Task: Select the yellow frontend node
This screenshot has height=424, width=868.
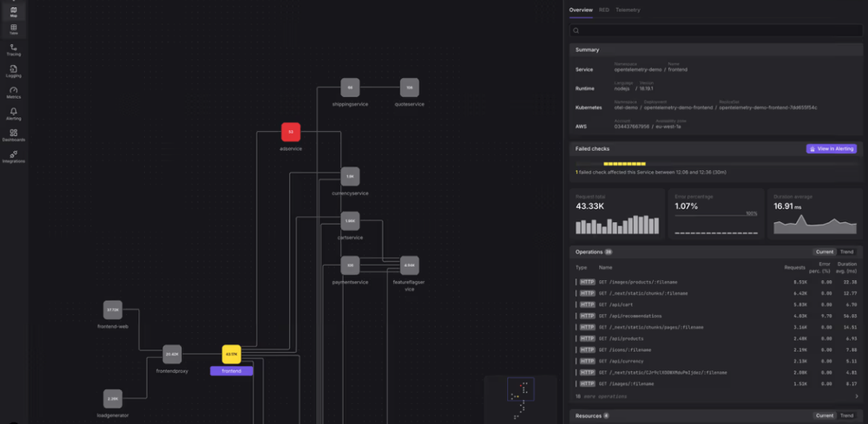Action: [232, 355]
